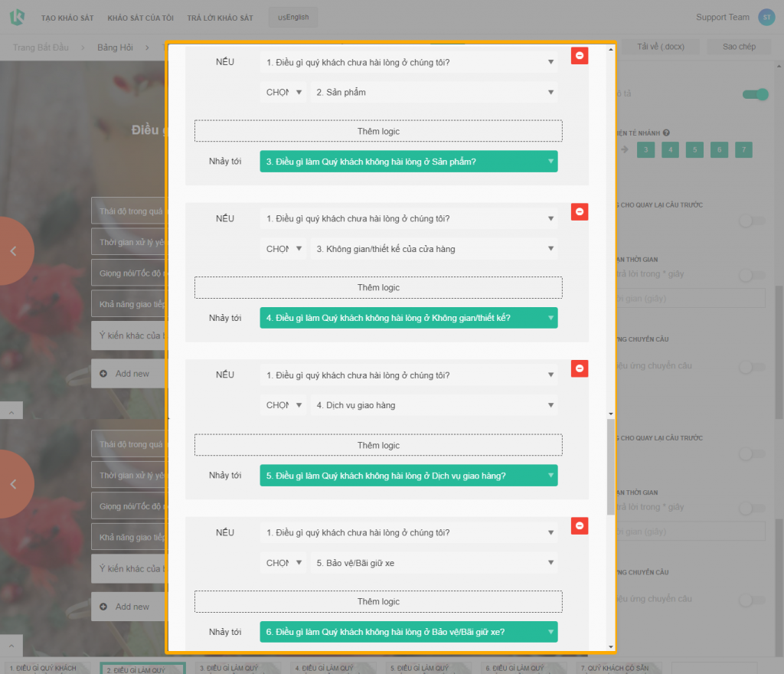
Task: Remove the Bảo vệ/Bãi giữ xe logic rule
Action: [x=579, y=525]
